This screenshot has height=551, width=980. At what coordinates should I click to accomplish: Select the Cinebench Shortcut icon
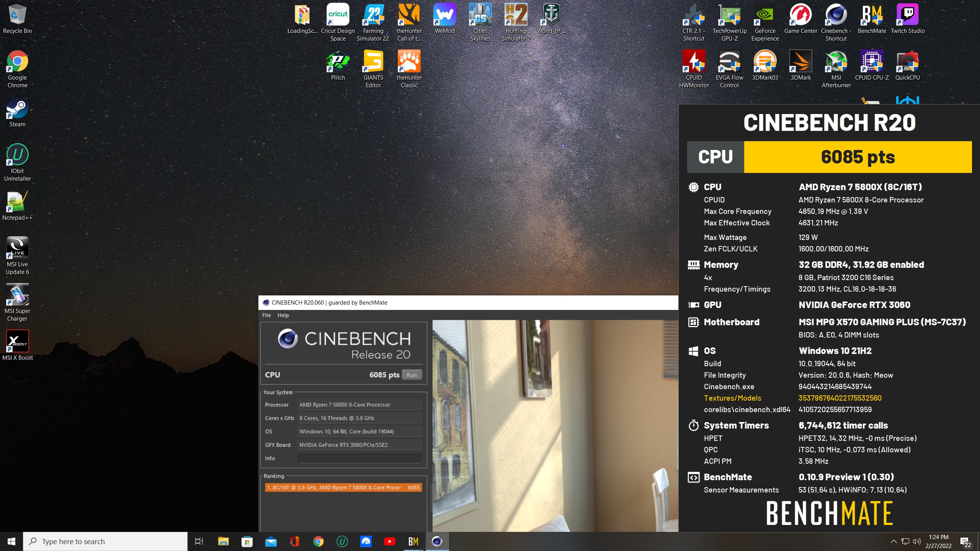click(836, 22)
